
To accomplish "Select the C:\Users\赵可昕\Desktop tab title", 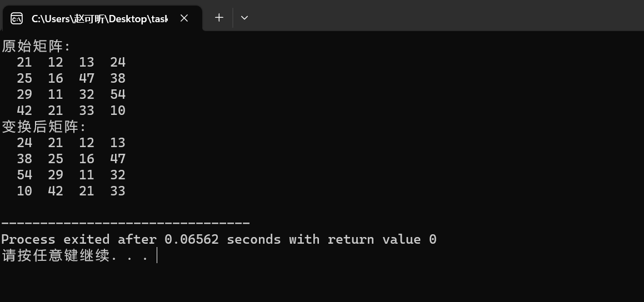I will point(99,18).
